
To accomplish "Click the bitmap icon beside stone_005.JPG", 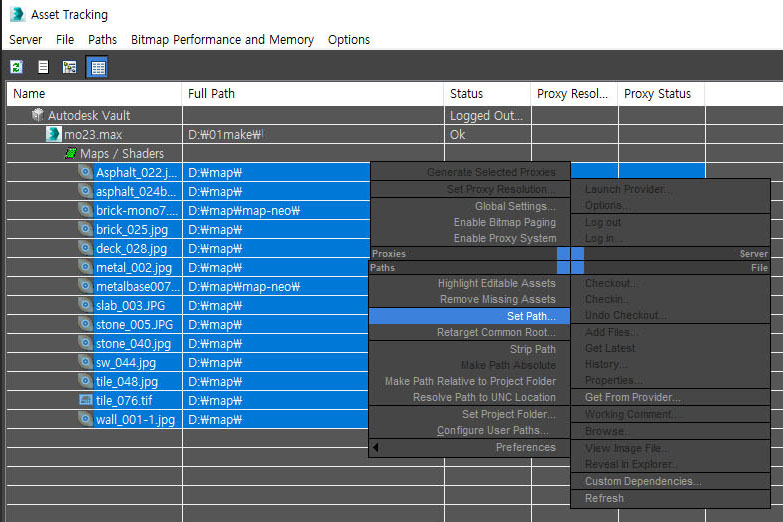I will point(86,324).
